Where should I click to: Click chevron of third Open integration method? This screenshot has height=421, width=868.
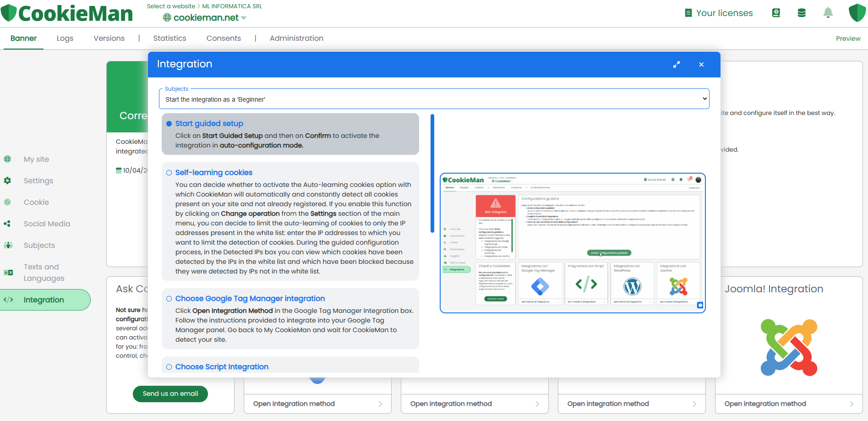pos(694,404)
